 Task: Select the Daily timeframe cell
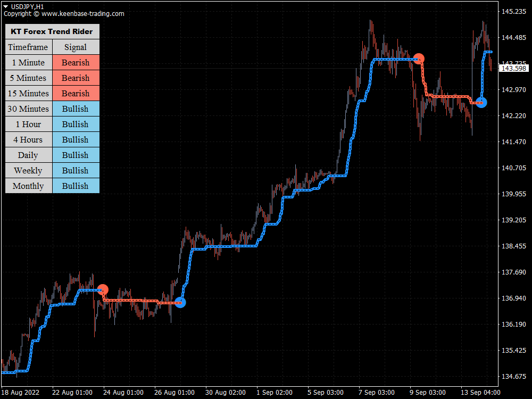pyautogui.click(x=29, y=155)
